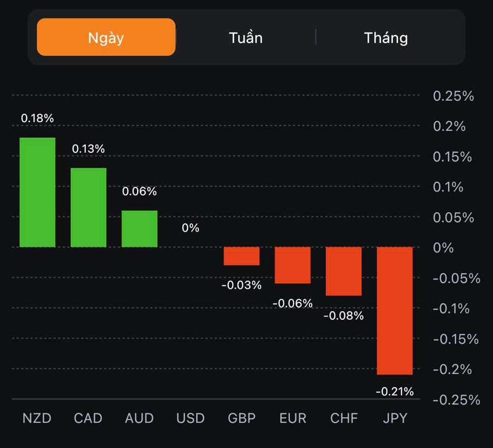Tap the USD currency label
The image size is (493, 448).
(190, 418)
